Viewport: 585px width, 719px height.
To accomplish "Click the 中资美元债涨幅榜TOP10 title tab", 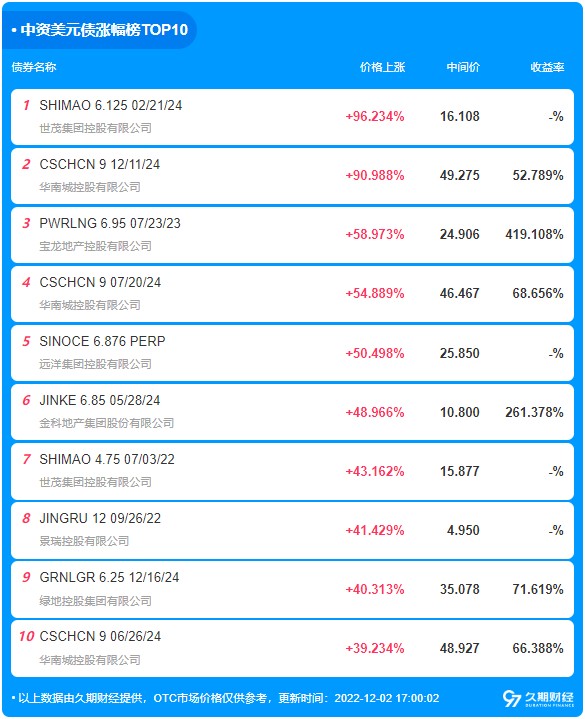I will click(x=99, y=30).
